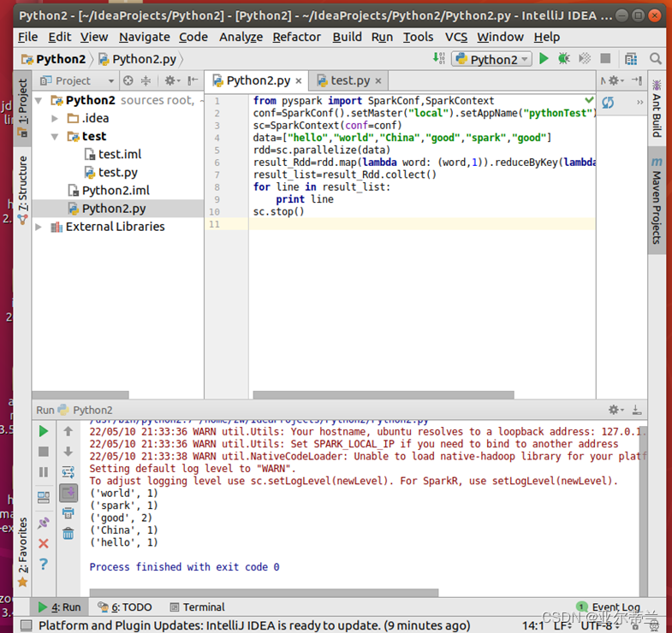The image size is (672, 633).
Task: Restore layout icon in Run panel
Action: (x=44, y=497)
